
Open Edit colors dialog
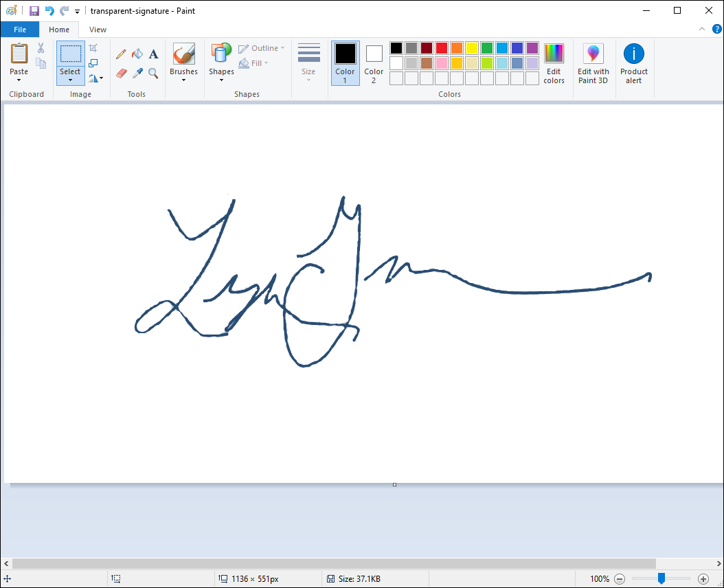554,63
